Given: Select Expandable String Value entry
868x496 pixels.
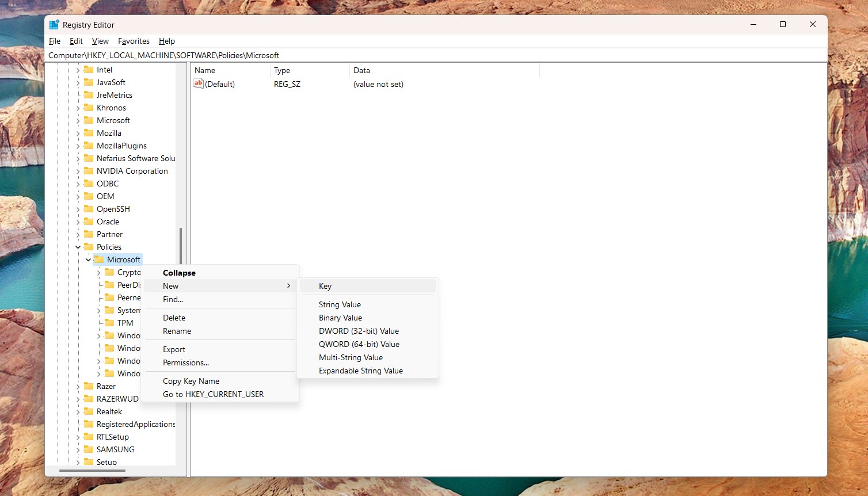Looking at the screenshot, I should pos(368,371).
